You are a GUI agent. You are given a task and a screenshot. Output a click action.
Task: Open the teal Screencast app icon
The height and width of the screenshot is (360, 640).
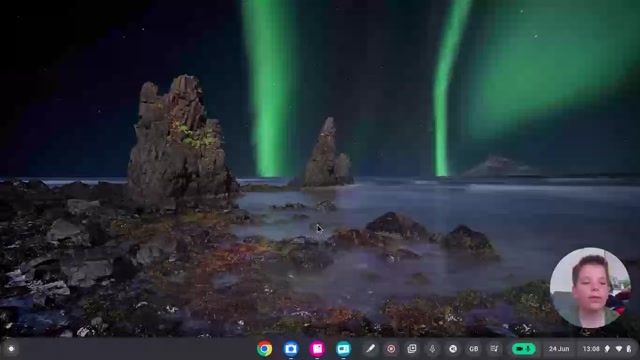343,349
